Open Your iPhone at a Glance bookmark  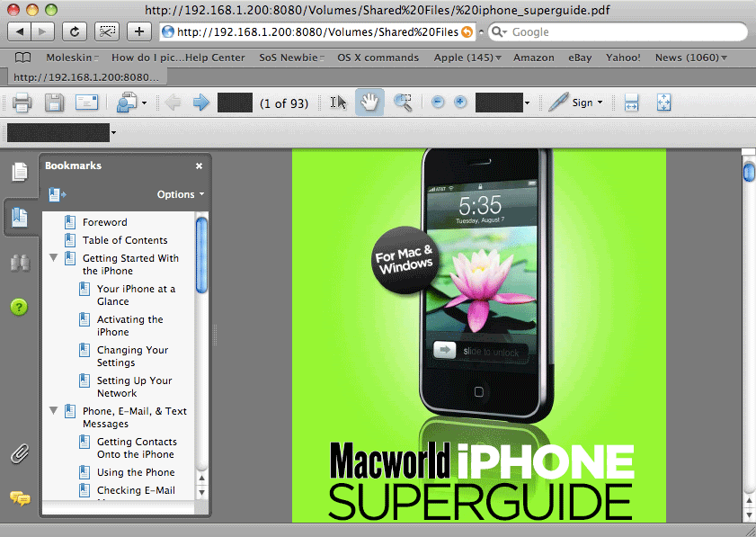136,295
